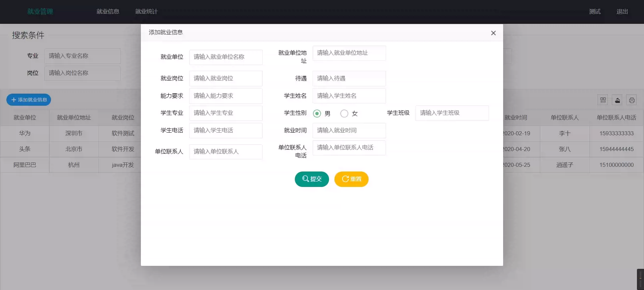Click the export table icon
Screen dimensions: 644x290
point(617,100)
